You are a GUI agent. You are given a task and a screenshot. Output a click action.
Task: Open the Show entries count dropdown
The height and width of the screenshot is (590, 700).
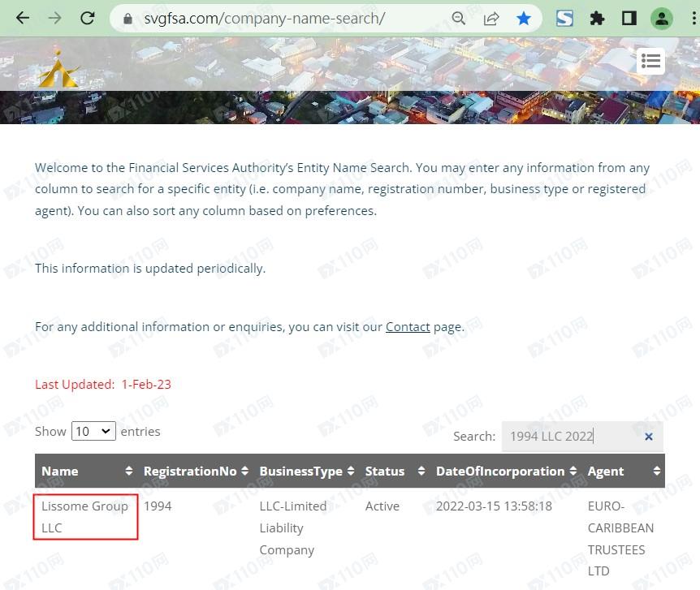(x=93, y=431)
